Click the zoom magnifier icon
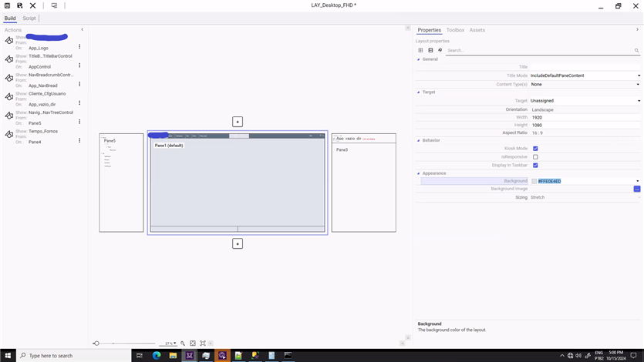 coord(183,344)
